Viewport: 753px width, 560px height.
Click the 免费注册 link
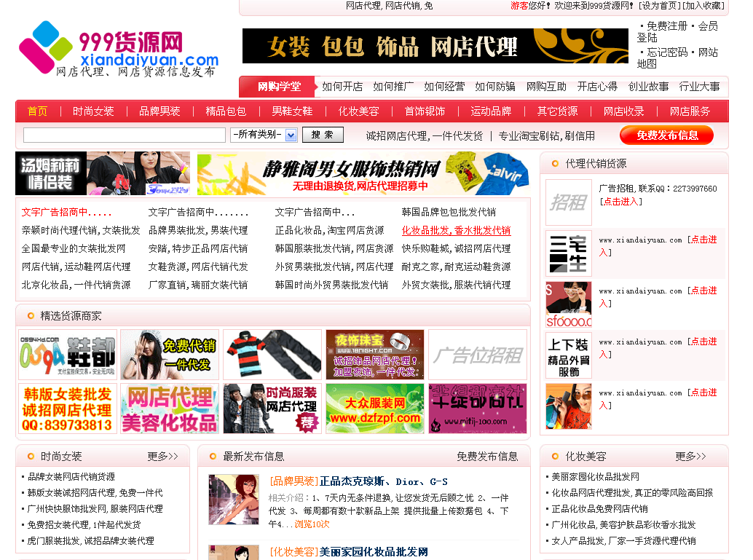coord(667,26)
